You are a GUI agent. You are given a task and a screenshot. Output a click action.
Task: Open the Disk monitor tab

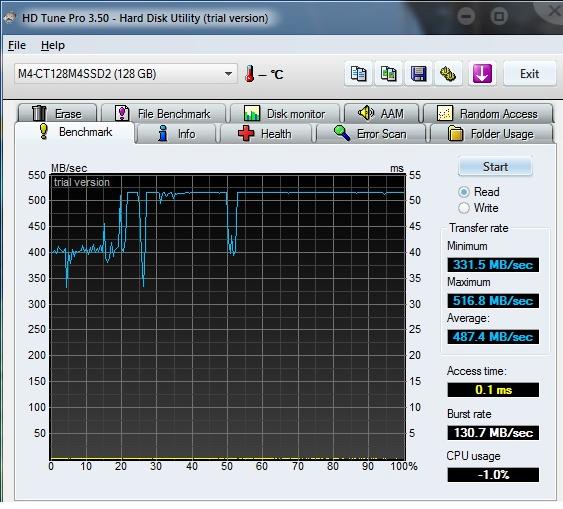click(285, 113)
